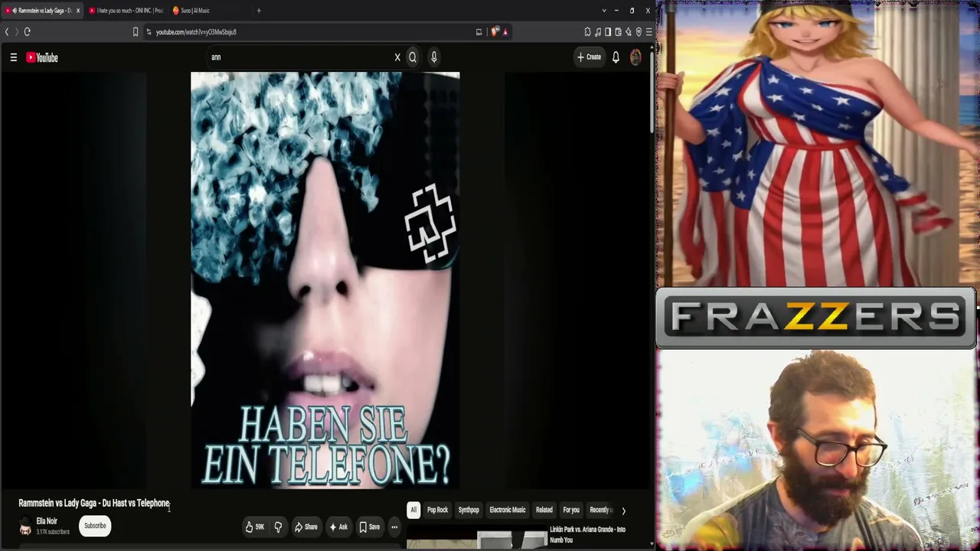The image size is (980, 551).
Task: Open the Brave Shields lion icon
Action: [x=495, y=31]
